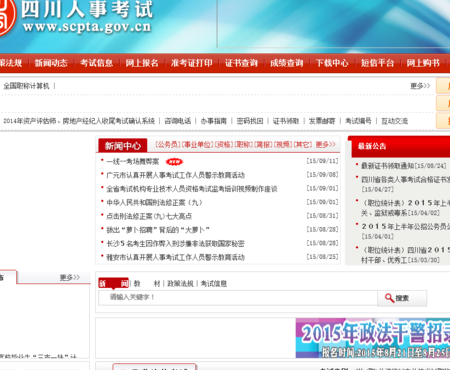Filter news by [简报] category
The height and width of the screenshot is (370, 450).
pyautogui.click(x=263, y=145)
